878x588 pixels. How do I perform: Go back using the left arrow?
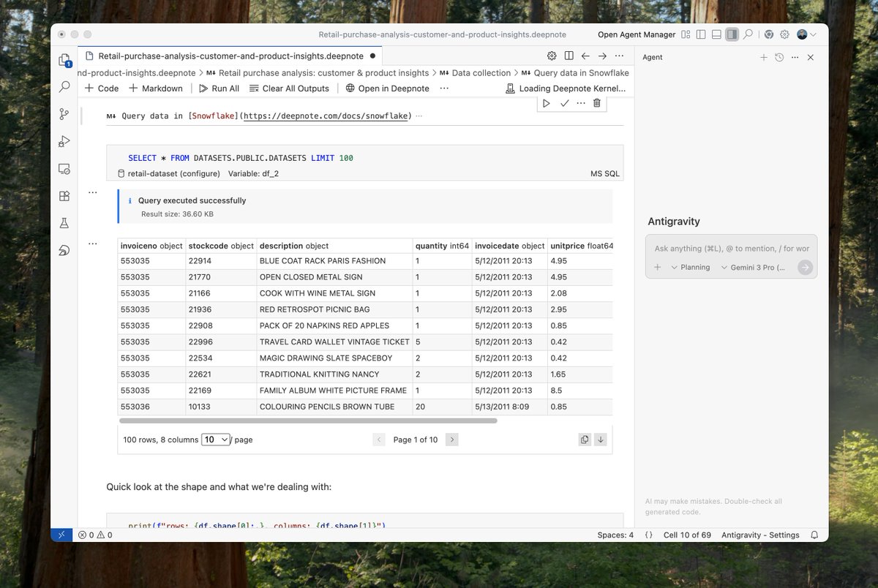[x=585, y=56]
